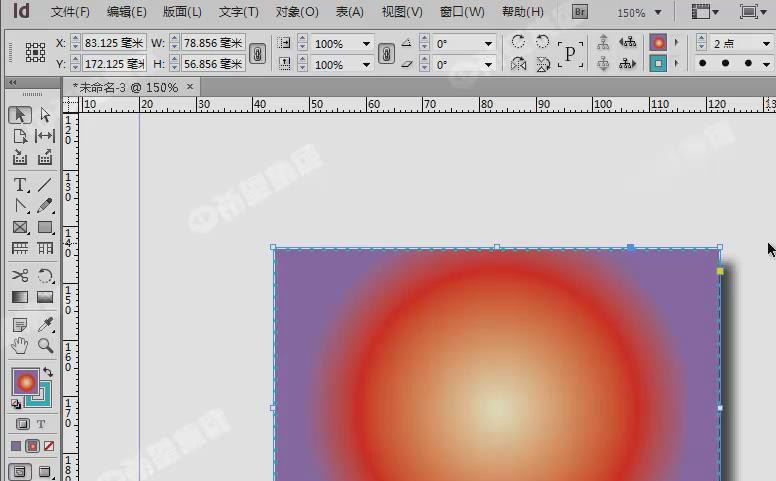Select the Direct Selection white arrow tool
Screen dimensions: 776x481
click(x=45, y=115)
